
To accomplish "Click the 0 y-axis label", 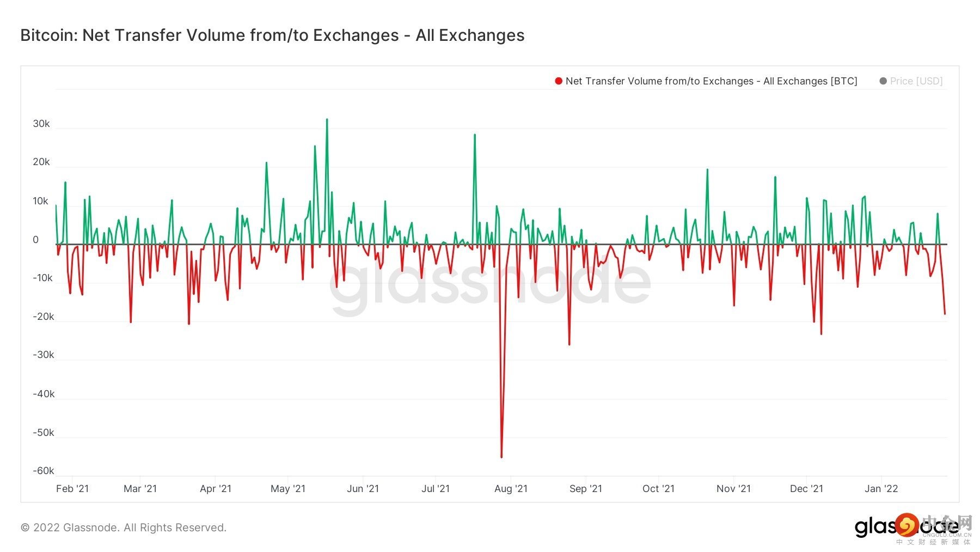I will [x=36, y=240].
